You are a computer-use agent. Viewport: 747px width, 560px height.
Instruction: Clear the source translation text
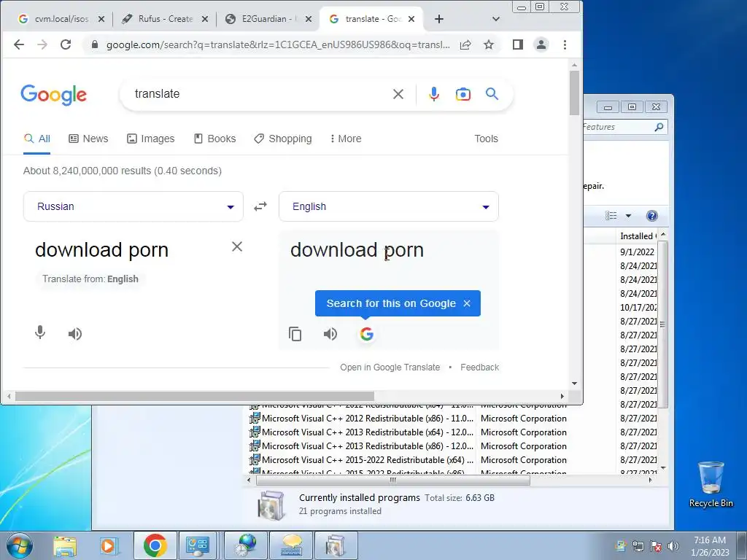coord(237,246)
